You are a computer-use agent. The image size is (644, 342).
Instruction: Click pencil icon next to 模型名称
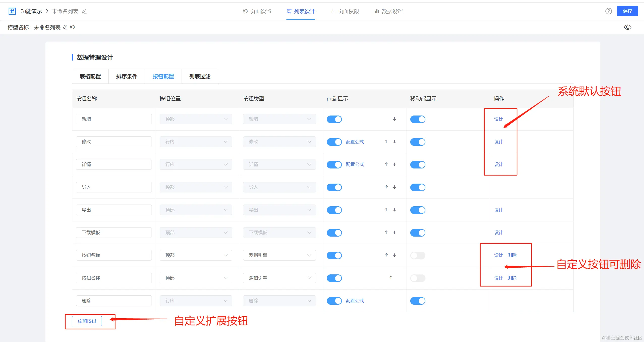click(65, 27)
